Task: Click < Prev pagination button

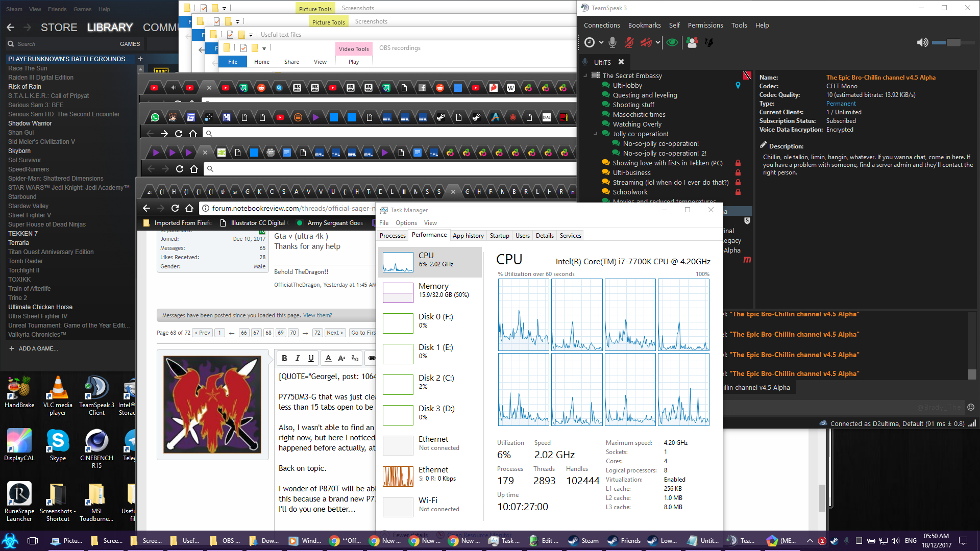Action: click(203, 333)
